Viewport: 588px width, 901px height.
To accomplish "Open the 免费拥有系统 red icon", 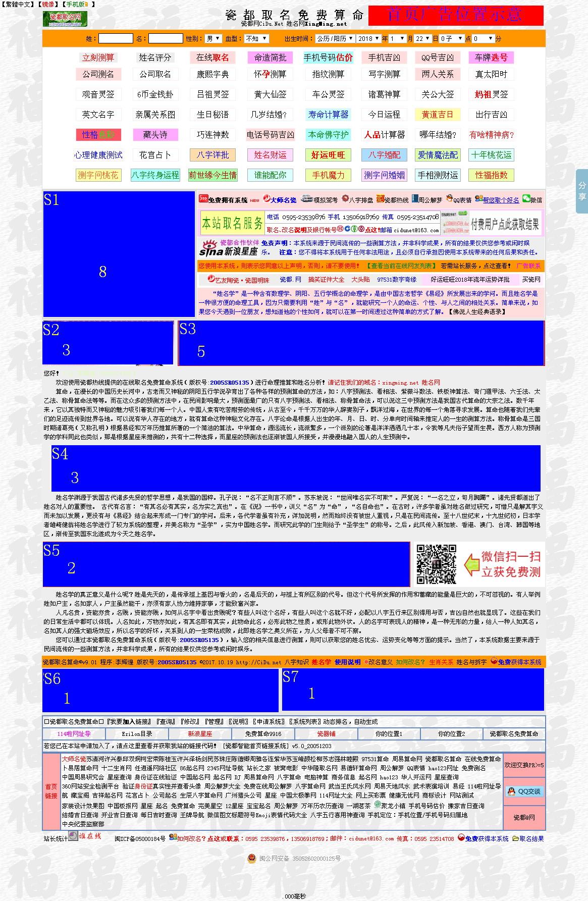I will tap(203, 199).
